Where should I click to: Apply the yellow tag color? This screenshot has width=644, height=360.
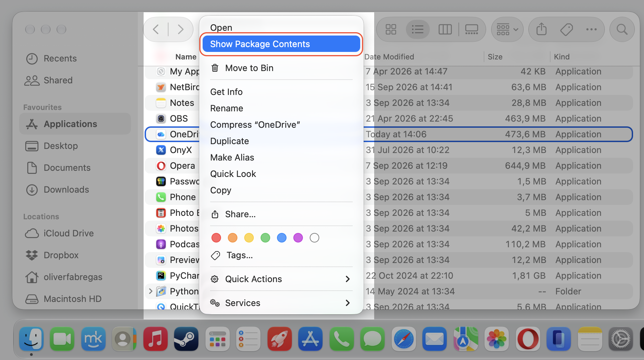(x=249, y=238)
